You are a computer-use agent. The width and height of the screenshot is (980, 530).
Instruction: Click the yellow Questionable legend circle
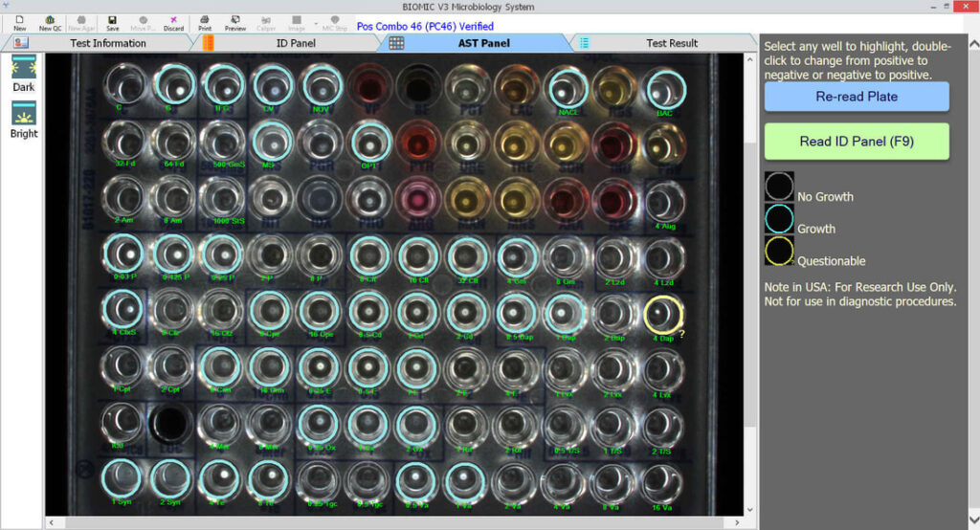tap(779, 252)
